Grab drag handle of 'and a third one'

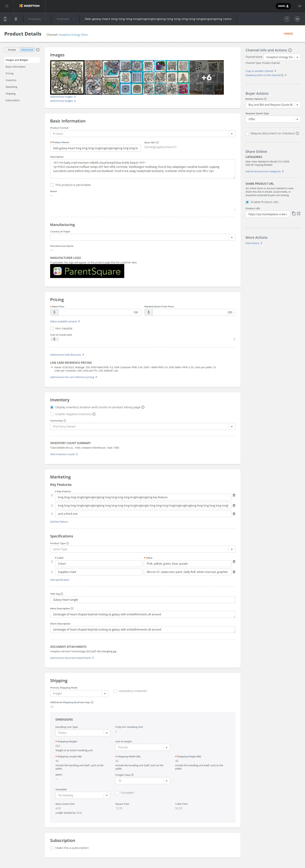click(x=52, y=514)
